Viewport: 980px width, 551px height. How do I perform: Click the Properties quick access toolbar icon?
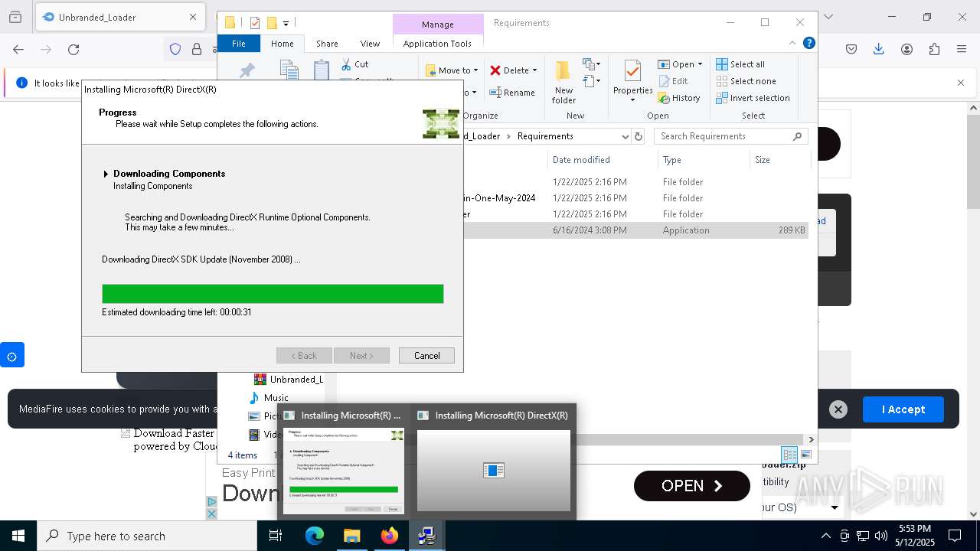[255, 23]
